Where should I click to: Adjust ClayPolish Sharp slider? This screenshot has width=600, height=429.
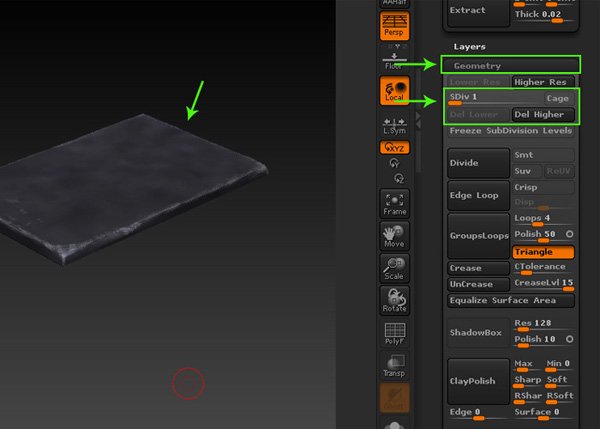527,381
